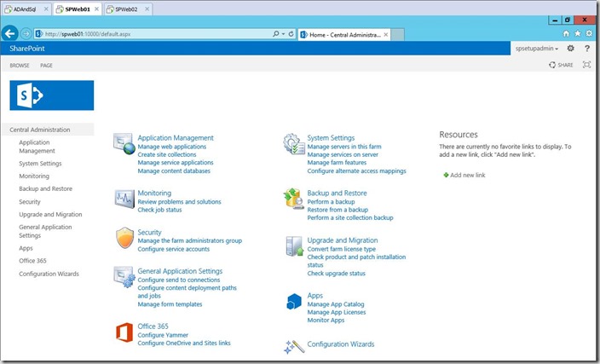Click the Manage web applications link
The image size is (600, 364).
[x=171, y=147]
